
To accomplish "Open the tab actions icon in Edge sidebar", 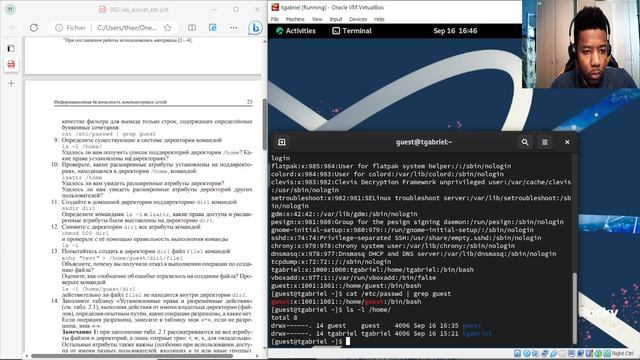I will [x=11, y=48].
